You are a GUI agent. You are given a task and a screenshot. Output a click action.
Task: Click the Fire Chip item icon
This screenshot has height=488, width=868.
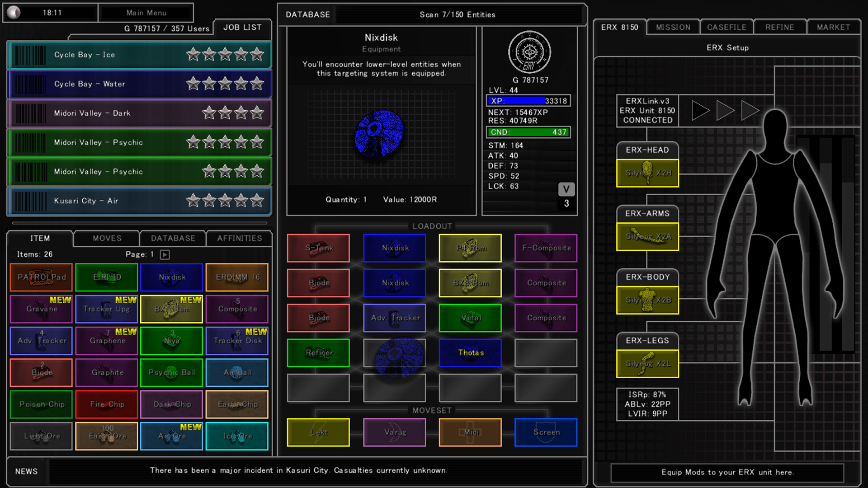click(106, 404)
